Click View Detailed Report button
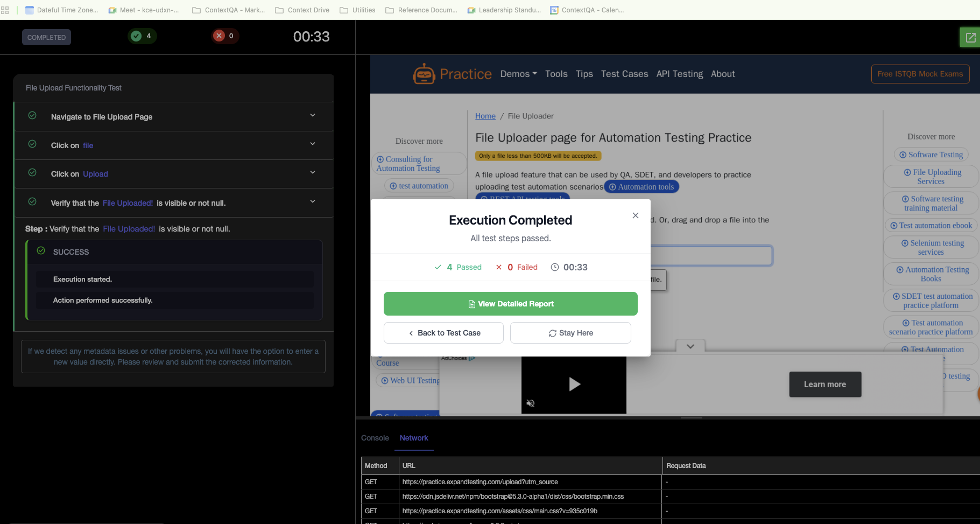The width and height of the screenshot is (980, 524). [510, 304]
